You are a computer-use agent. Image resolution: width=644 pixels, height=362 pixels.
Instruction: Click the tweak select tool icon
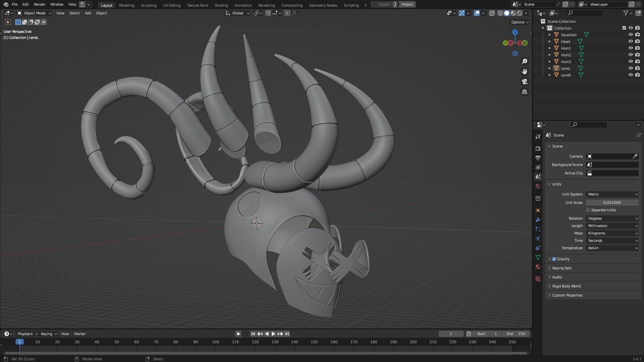pos(8,22)
